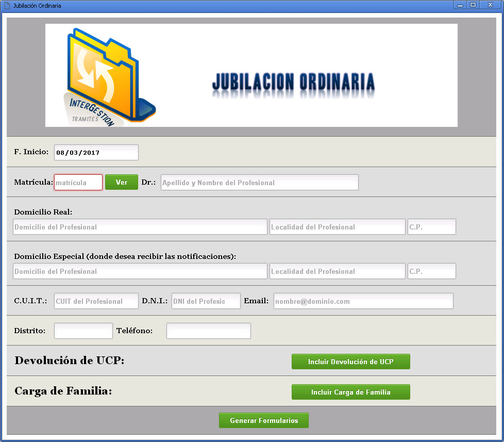
Task: Click Domicilio Real Localidad field
Action: coord(337,227)
